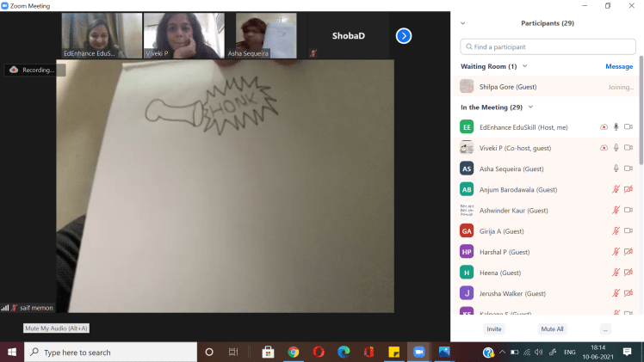Open the more options ellipsis menu
This screenshot has height=362, width=644.
[605, 329]
